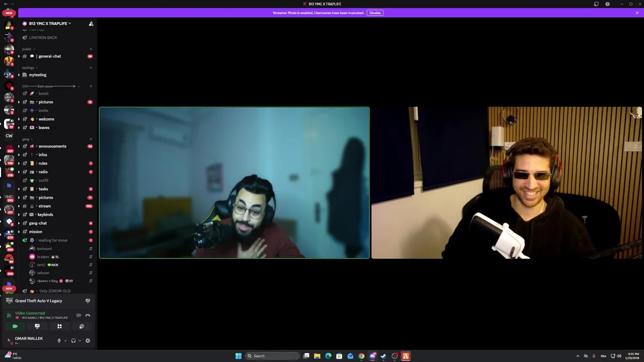Stream Grand Theft Auto V Legacy

[x=88, y=301]
